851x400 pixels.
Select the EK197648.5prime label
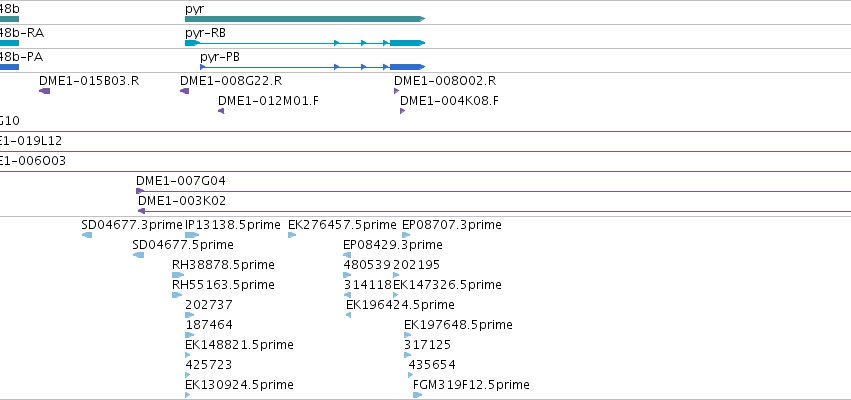(458, 325)
